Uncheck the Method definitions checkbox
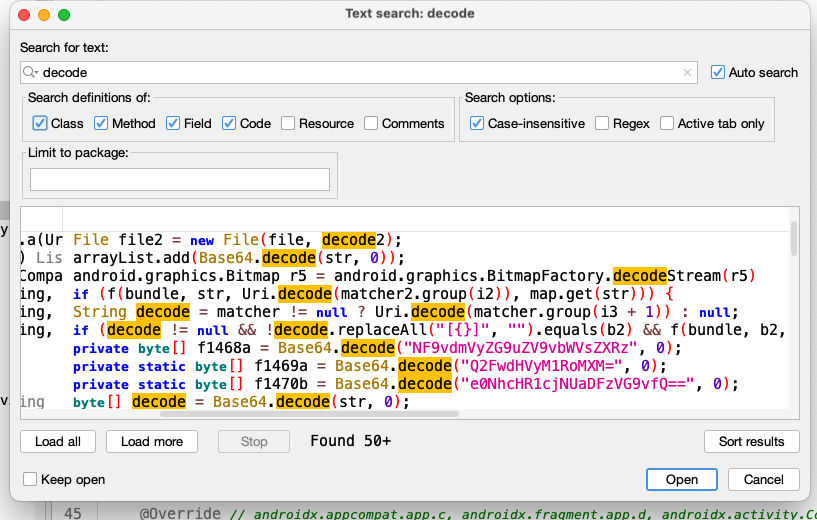817x520 pixels. pos(101,123)
